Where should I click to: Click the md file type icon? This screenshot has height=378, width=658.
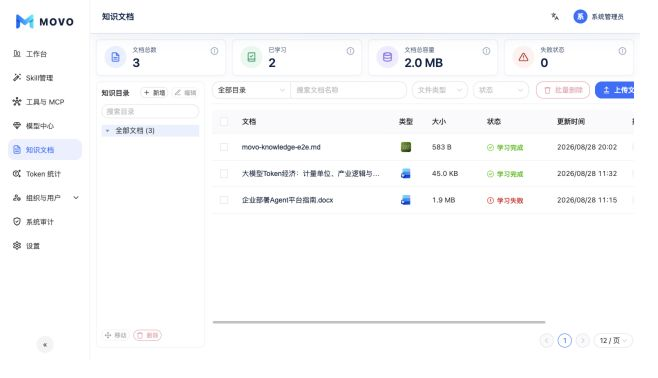pyautogui.click(x=406, y=147)
